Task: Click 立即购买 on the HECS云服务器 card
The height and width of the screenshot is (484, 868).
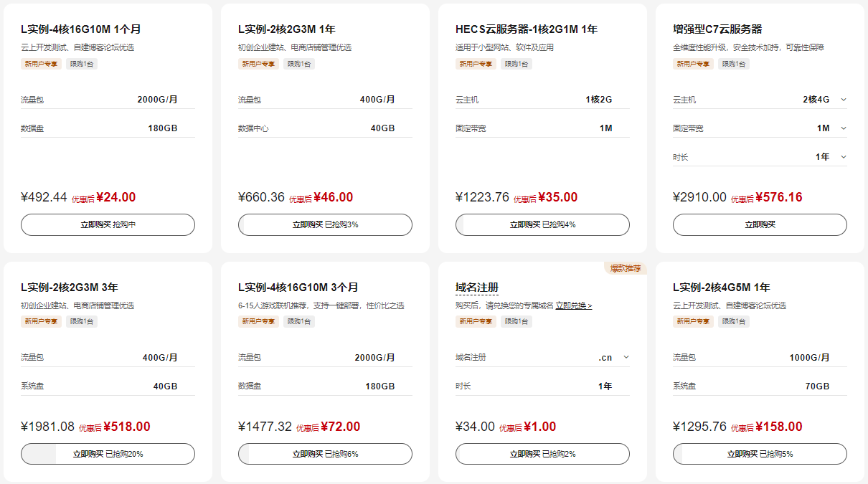Action: (x=542, y=224)
